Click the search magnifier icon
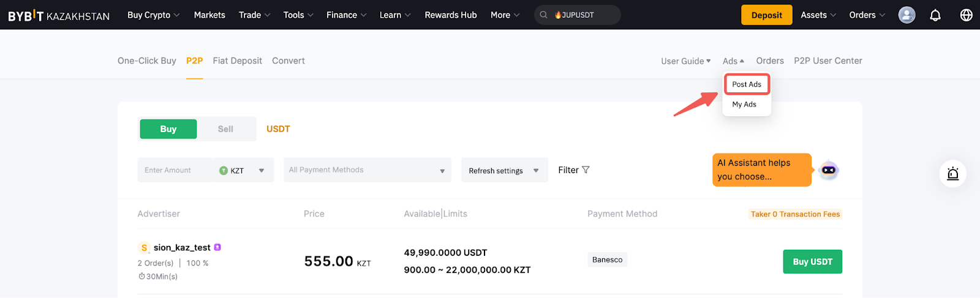 pyautogui.click(x=543, y=15)
